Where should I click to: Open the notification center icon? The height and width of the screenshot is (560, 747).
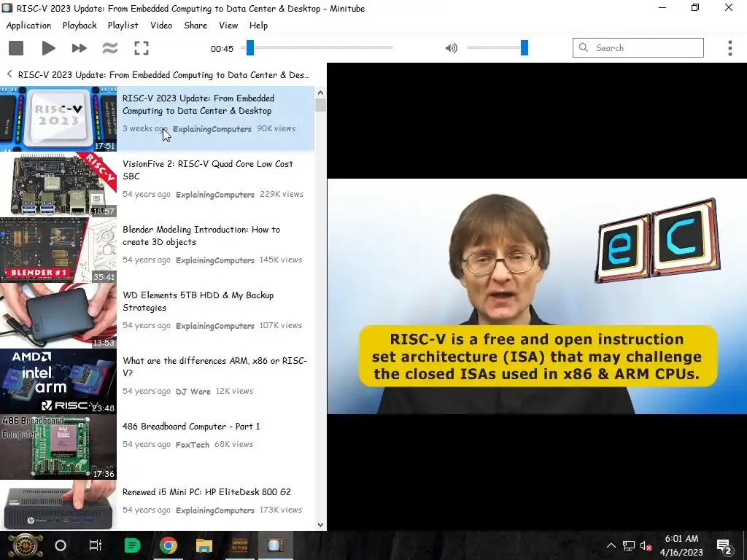[x=724, y=545]
